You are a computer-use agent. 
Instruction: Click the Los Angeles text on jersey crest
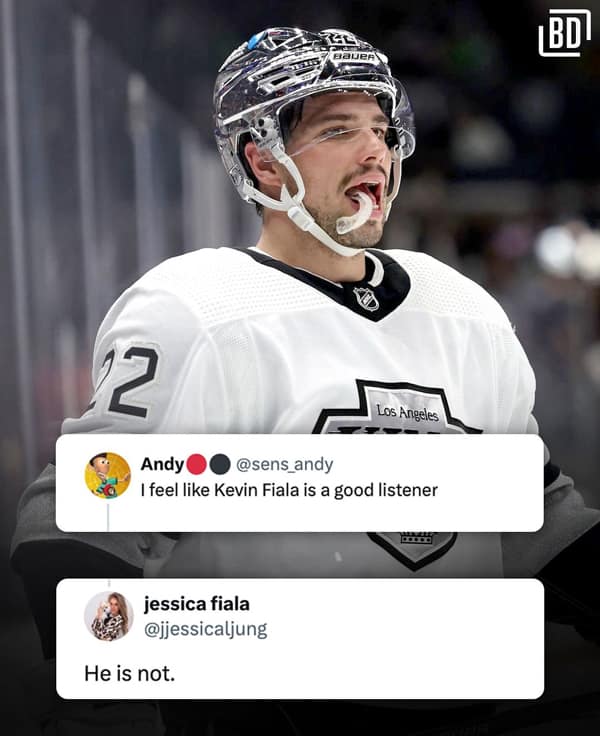[x=407, y=412]
